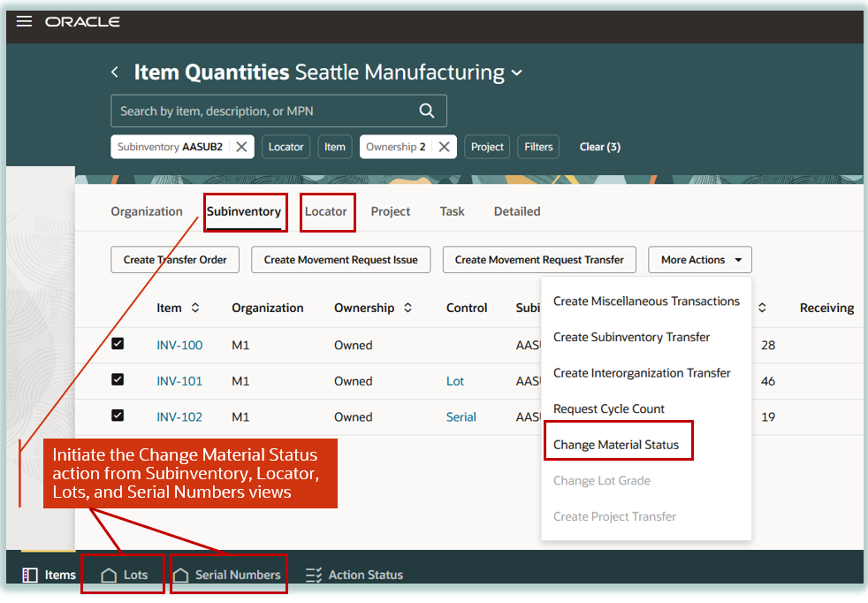The height and width of the screenshot is (603, 868).
Task: Open the Item filter chip
Action: pos(334,147)
